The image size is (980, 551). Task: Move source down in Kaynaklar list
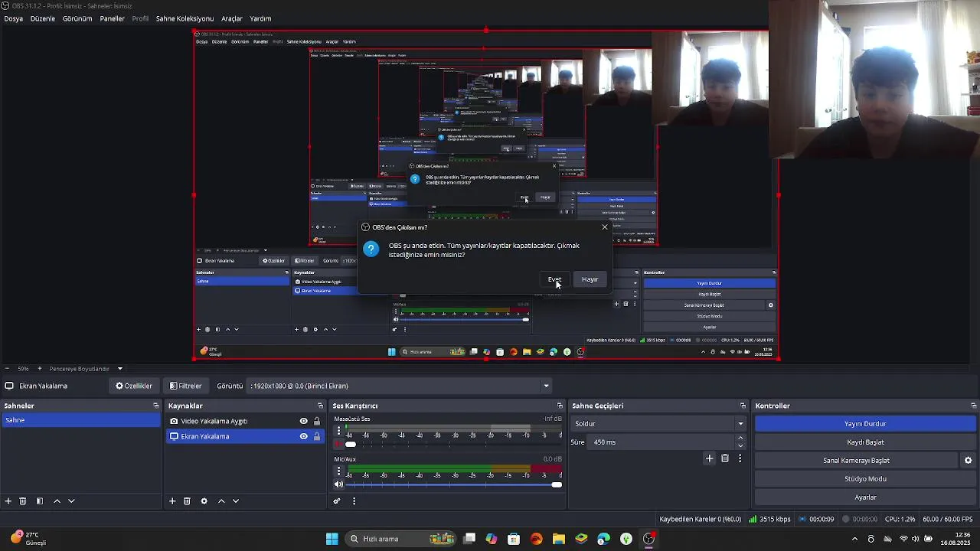(x=236, y=501)
